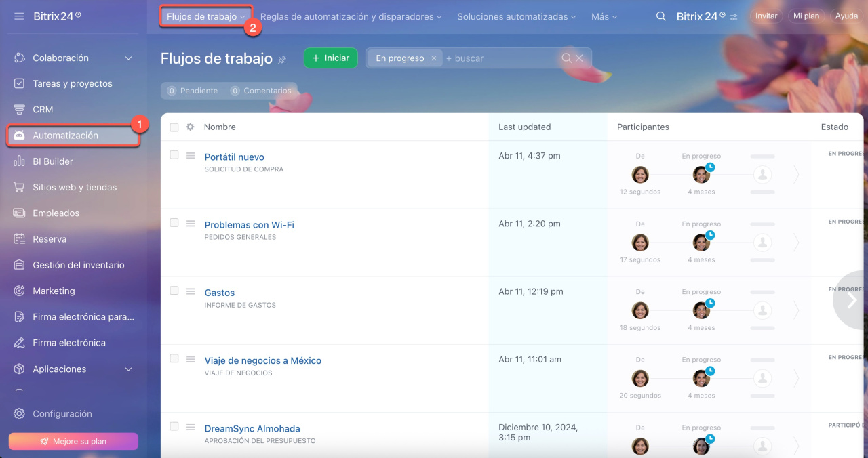Image resolution: width=868 pixels, height=458 pixels.
Task: Go to Empleados via its sidebar icon
Action: pos(20,213)
